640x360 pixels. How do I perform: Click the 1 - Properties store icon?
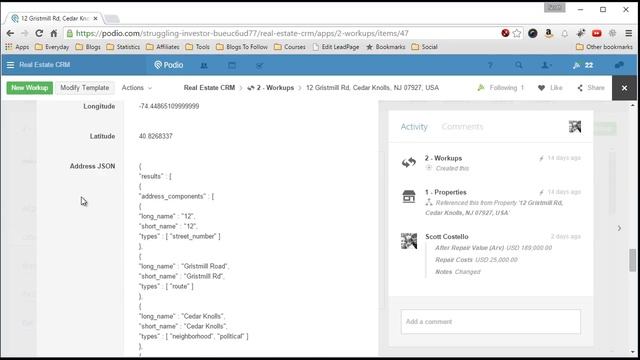(x=409, y=196)
